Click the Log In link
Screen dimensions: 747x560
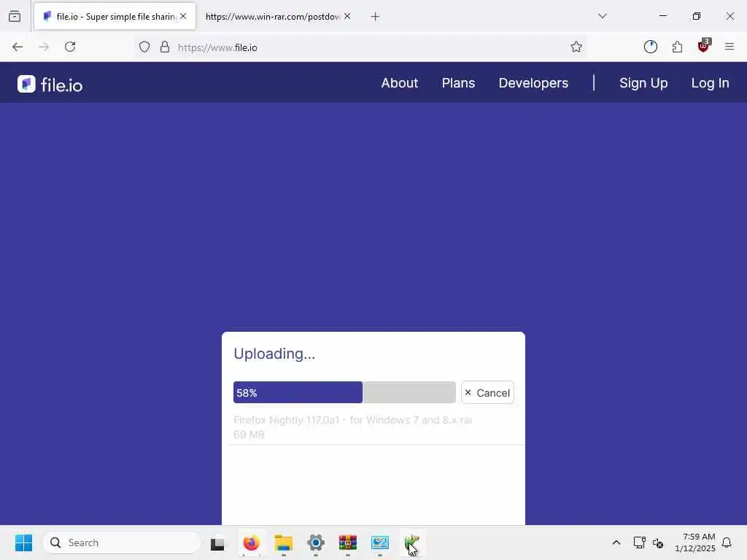click(710, 83)
